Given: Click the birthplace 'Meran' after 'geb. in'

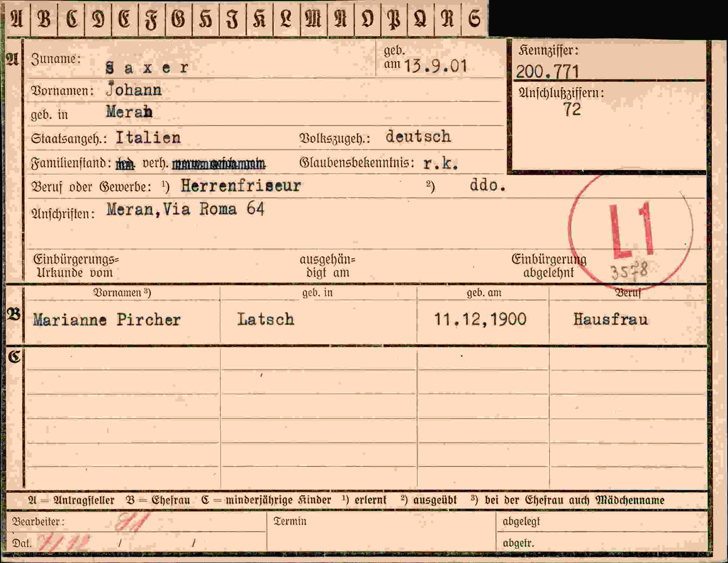Looking at the screenshot, I should pyautogui.click(x=129, y=112).
